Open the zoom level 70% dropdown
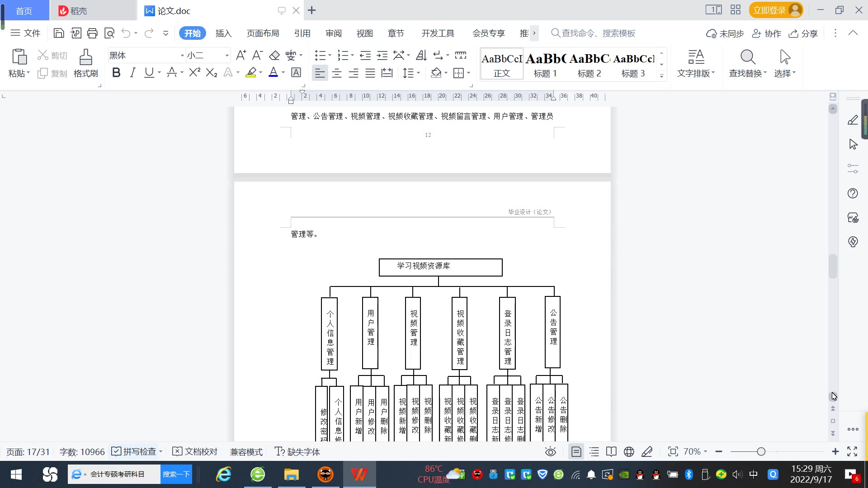Viewport: 868px width, 488px height. coord(695,452)
